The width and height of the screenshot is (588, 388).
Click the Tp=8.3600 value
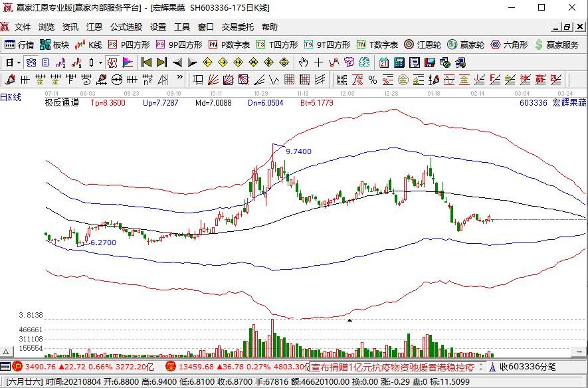108,103
